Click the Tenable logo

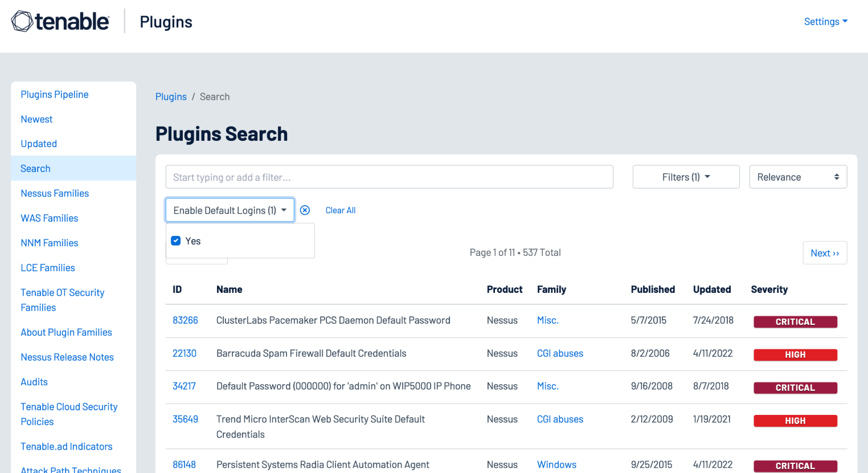[x=60, y=22]
